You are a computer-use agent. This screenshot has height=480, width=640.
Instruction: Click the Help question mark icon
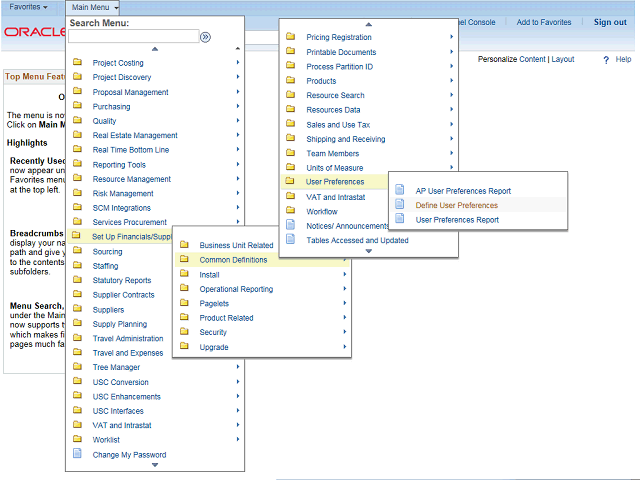(606, 60)
